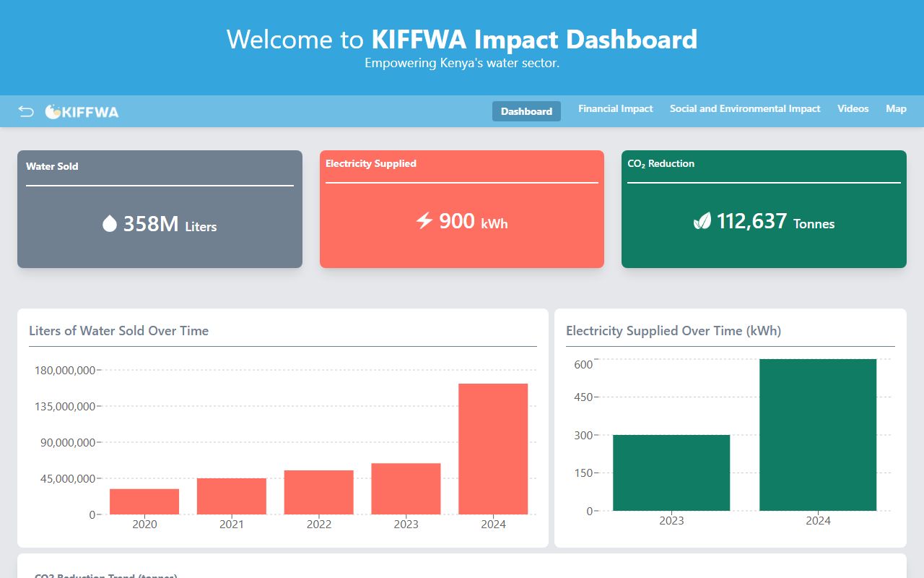
Task: Click the 2023 water sold bar
Action: click(406, 488)
